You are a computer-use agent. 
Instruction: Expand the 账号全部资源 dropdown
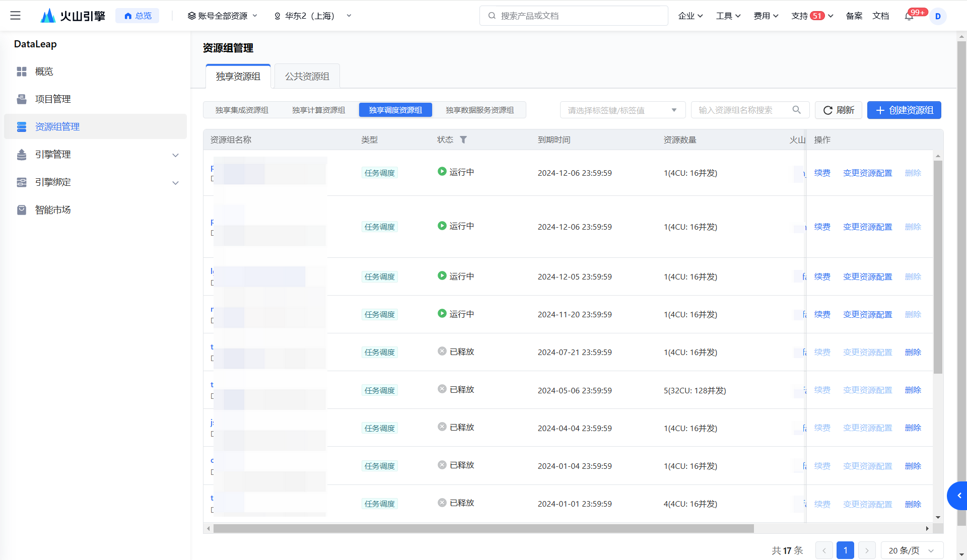coord(222,16)
